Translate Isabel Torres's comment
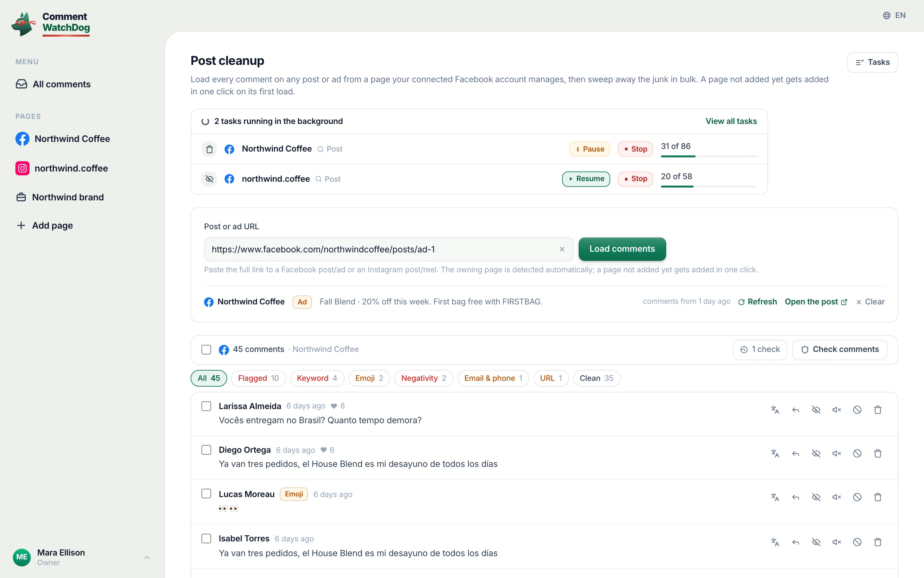 pyautogui.click(x=775, y=542)
